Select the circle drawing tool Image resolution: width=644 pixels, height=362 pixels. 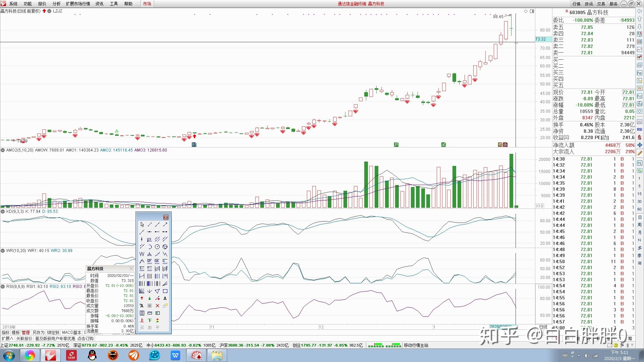click(x=157, y=247)
